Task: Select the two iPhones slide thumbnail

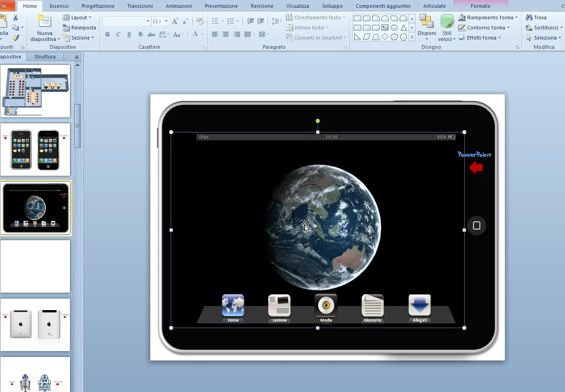Action: (35, 149)
